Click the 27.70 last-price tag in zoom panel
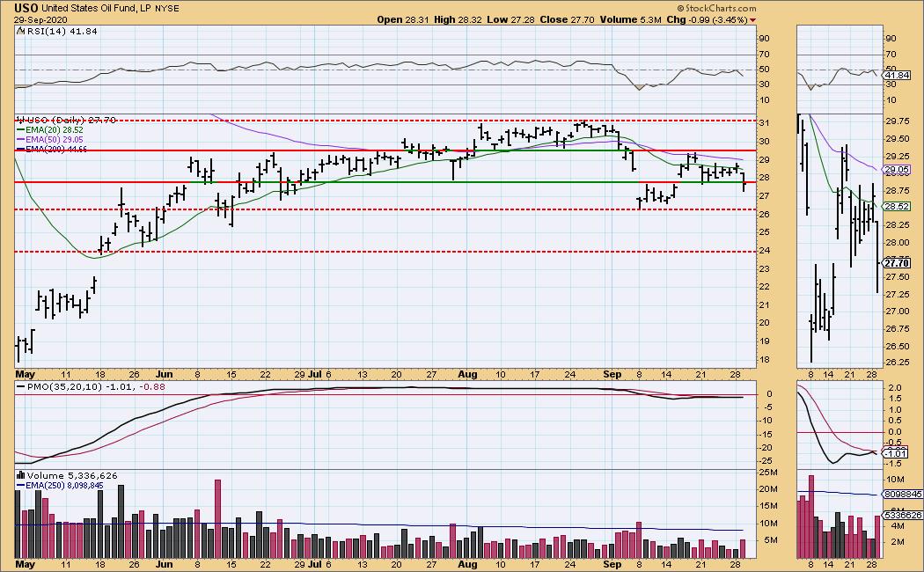 pos(897,263)
